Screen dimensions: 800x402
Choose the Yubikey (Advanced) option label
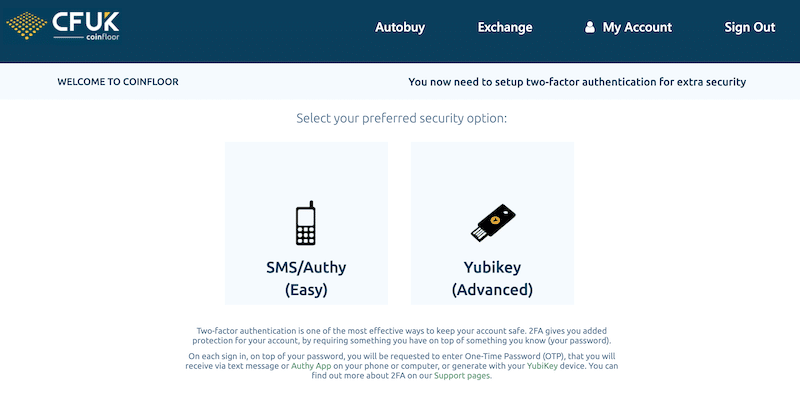click(492, 279)
